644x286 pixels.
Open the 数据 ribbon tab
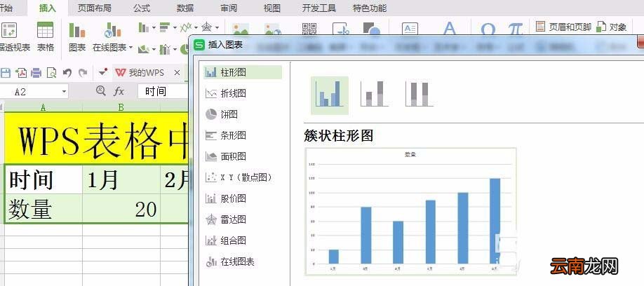pyautogui.click(x=185, y=8)
